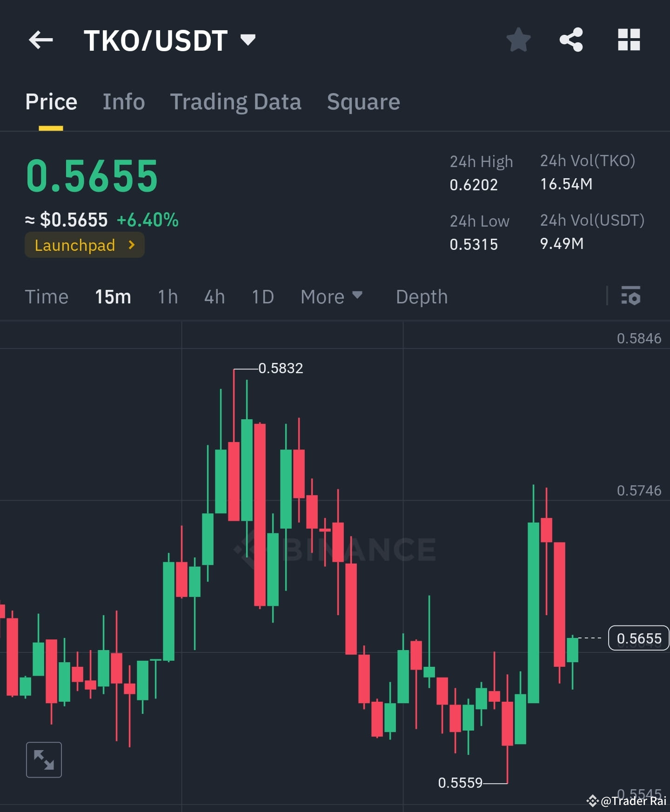Image resolution: width=670 pixels, height=812 pixels.
Task: Toggle the favorite star for TKO/USDT
Action: click(x=518, y=40)
